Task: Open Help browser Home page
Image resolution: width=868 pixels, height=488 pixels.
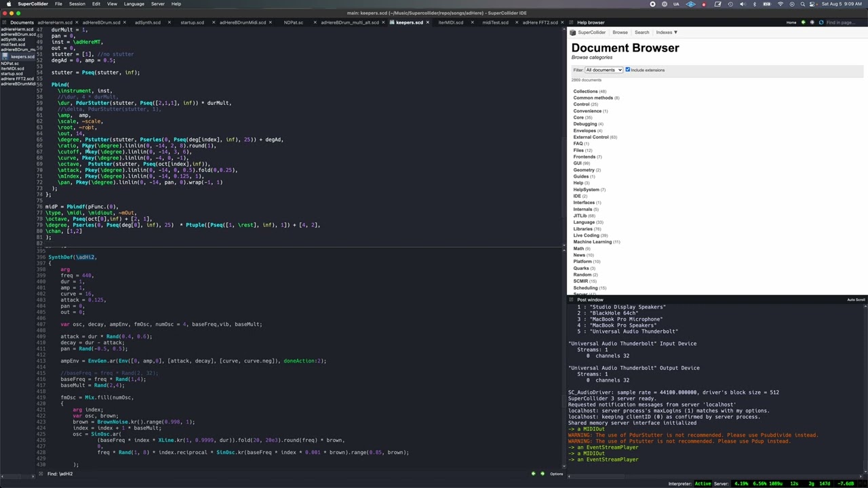Action: pos(791,22)
